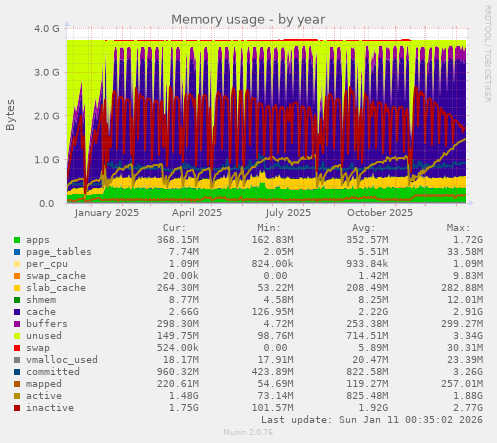Click the 'cache' legend label
Viewport: 497px width, 443px height.
coord(41,312)
